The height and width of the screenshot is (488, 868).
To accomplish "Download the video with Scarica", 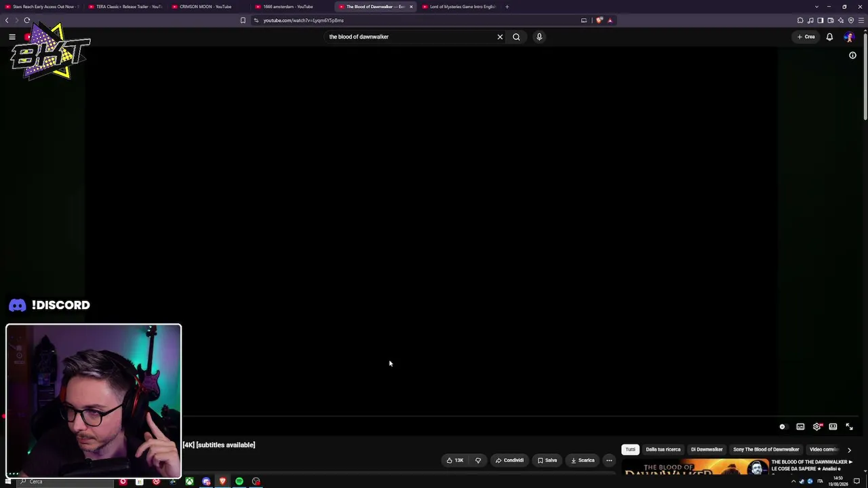I will click(583, 460).
